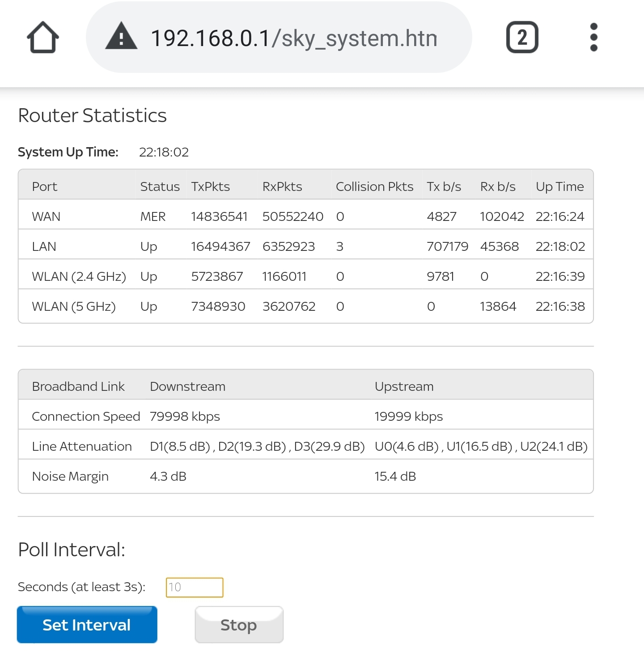Viewport: 644px width, 669px height.
Task: Open the three-dot browser menu
Action: point(593,38)
